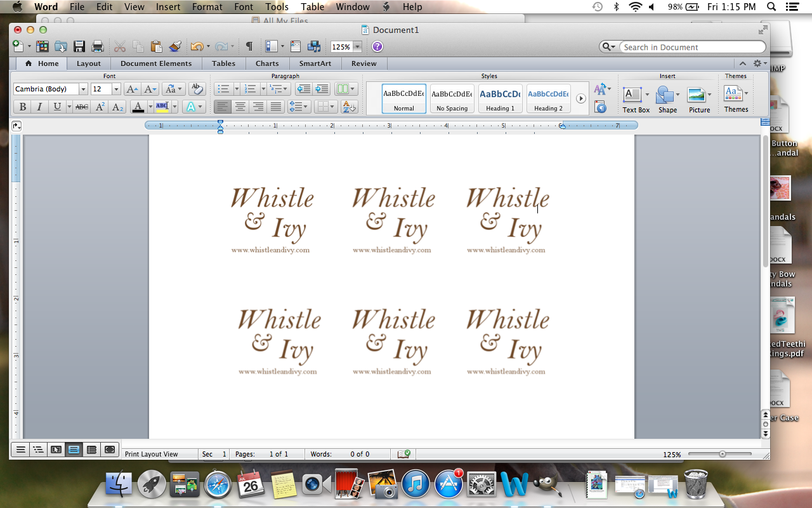Print the document with the printer icon
812x508 pixels.
click(x=97, y=46)
